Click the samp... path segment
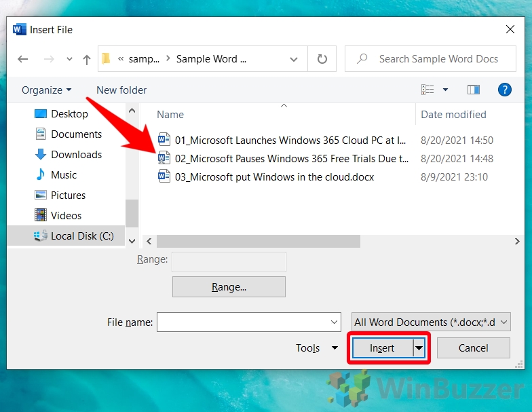Image resolution: width=532 pixels, height=412 pixels. [x=144, y=59]
